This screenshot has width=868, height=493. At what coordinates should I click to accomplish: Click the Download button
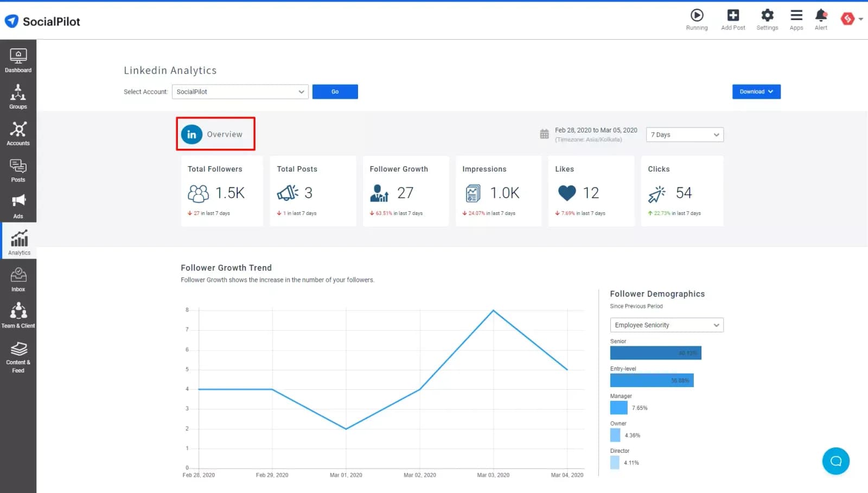pyautogui.click(x=756, y=92)
